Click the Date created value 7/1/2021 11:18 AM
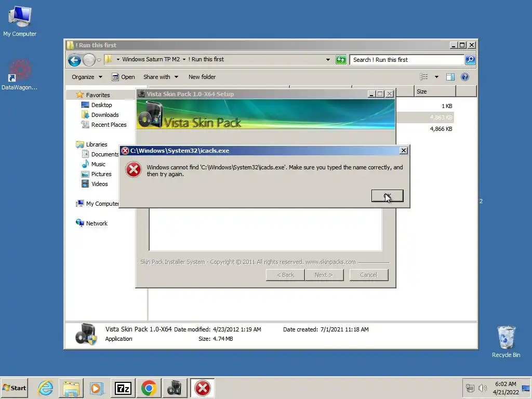The image size is (532, 399). (344, 329)
